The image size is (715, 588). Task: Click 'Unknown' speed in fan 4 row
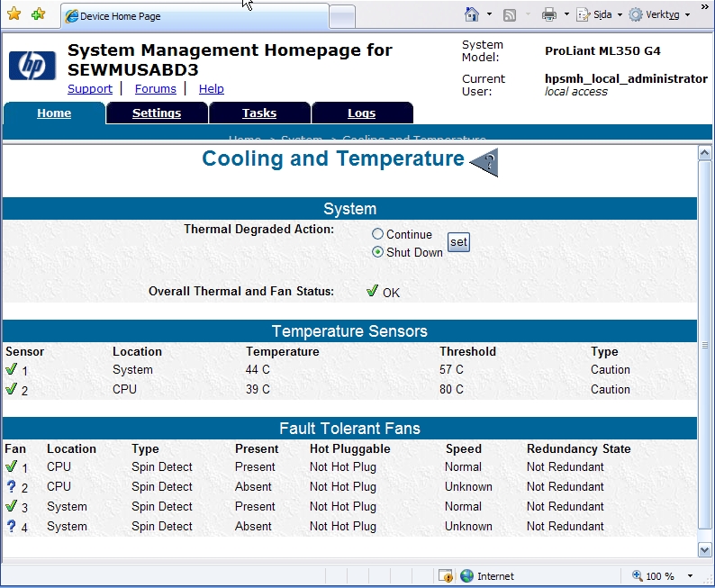coord(468,526)
